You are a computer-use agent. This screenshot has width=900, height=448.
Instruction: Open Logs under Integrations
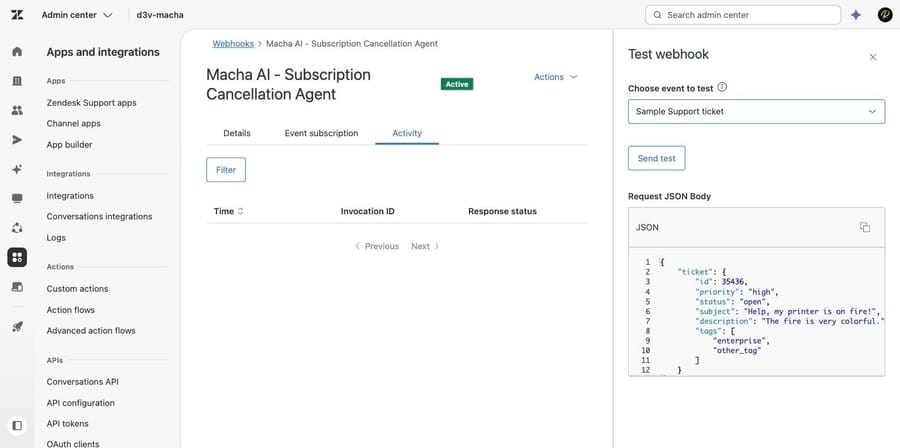point(56,237)
